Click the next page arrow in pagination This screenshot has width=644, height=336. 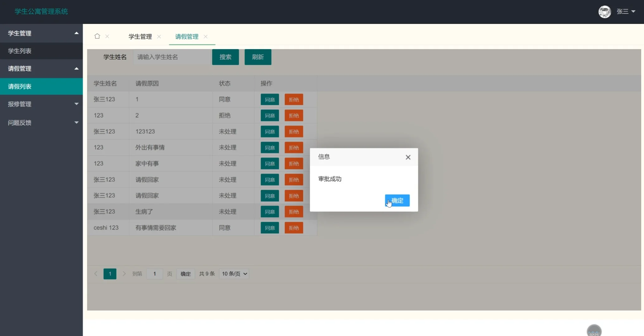coord(124,274)
